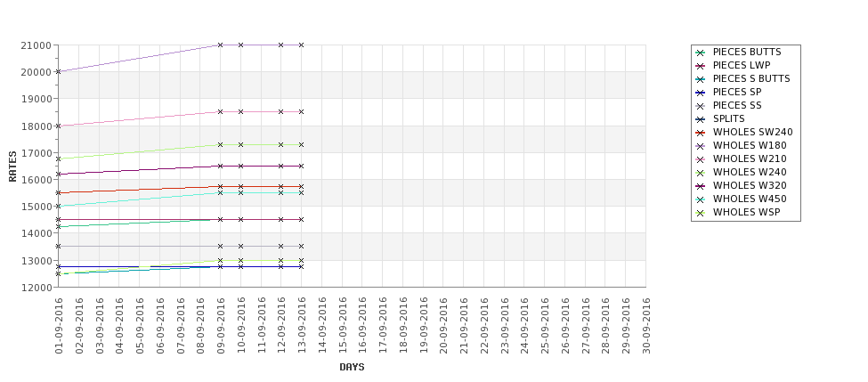This screenshot has width=868, height=382.
Task: Select the 'PIECES BUTTS' legend label
Action: (x=747, y=52)
